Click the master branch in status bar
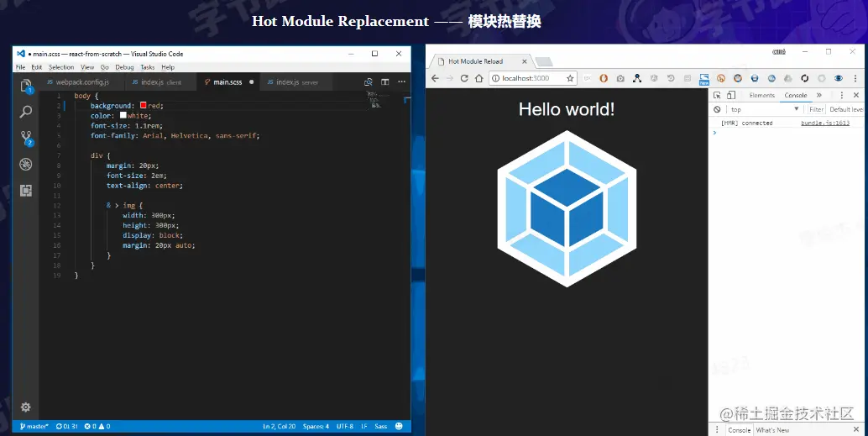 pos(34,426)
